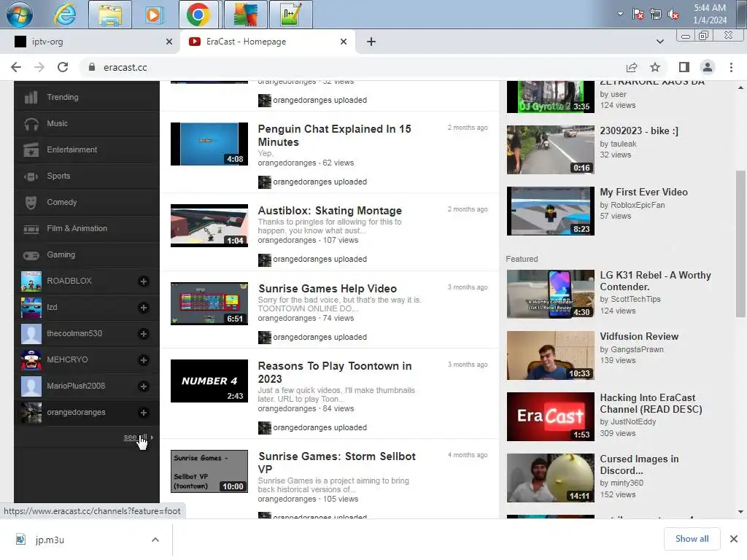
Task: Visit the ScottTechTips channel link
Action: [635, 300]
